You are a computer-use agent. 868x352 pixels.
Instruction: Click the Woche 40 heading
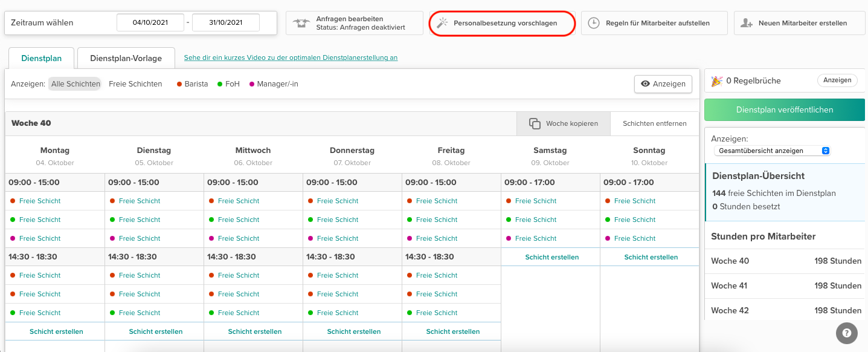point(31,123)
